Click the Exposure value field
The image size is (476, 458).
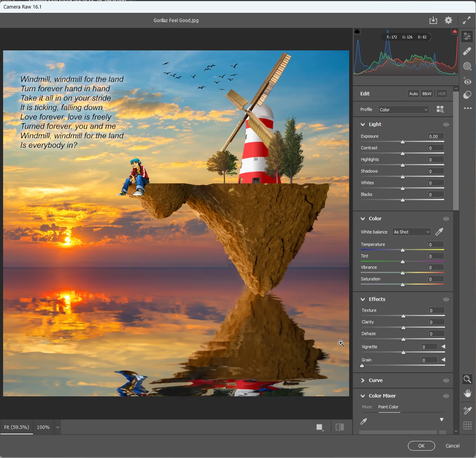436,137
